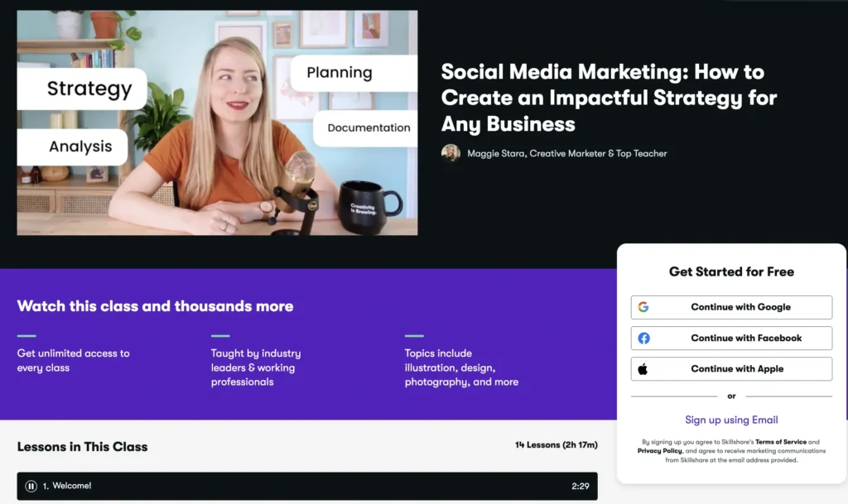Click the Facebook logo icon
Image resolution: width=848 pixels, height=504 pixels.
[x=643, y=338]
